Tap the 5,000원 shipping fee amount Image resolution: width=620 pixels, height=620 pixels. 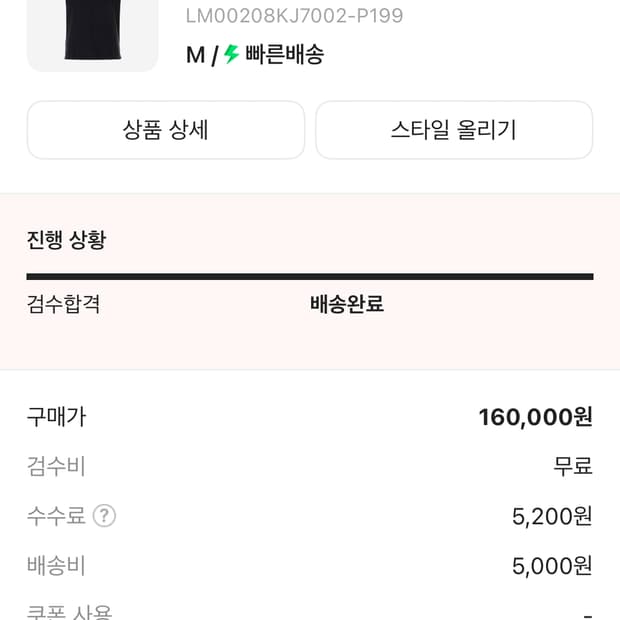click(552, 566)
